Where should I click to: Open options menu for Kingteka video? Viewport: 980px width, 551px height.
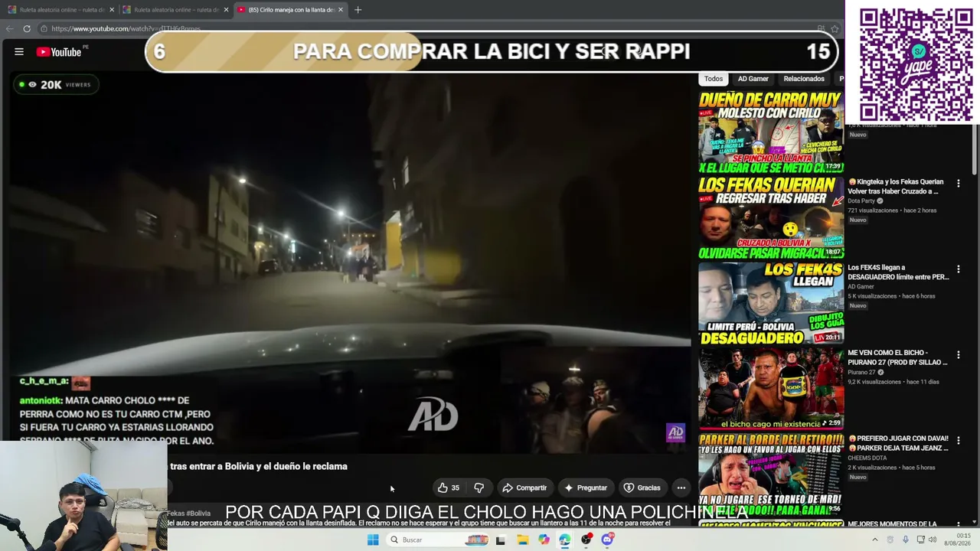[x=958, y=184]
